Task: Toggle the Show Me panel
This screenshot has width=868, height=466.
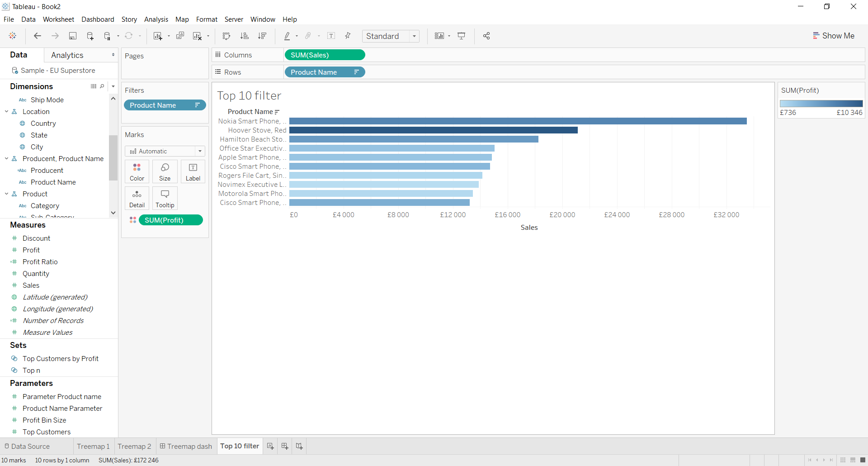Action: pos(834,36)
